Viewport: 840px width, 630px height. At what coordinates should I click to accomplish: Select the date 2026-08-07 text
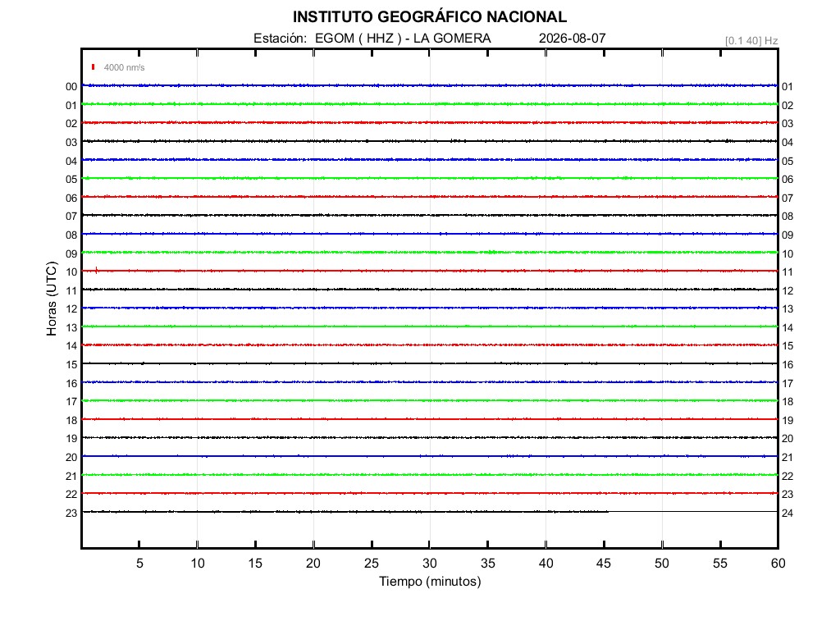point(572,39)
